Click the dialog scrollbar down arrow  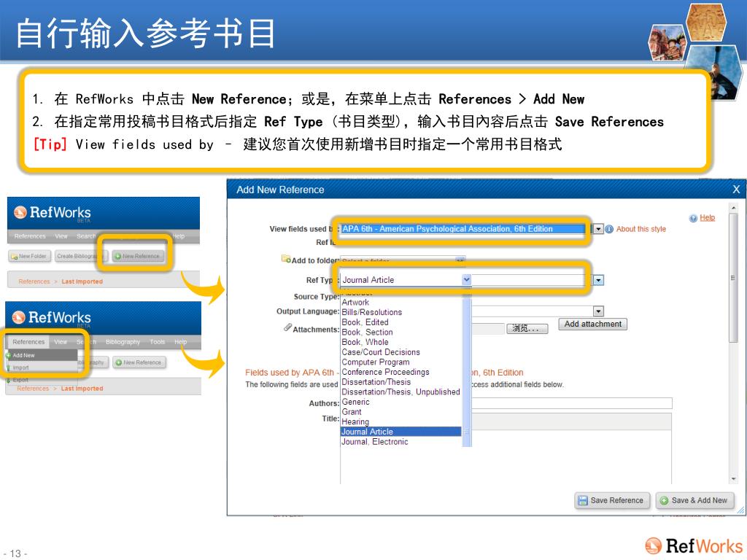pyautogui.click(x=733, y=479)
